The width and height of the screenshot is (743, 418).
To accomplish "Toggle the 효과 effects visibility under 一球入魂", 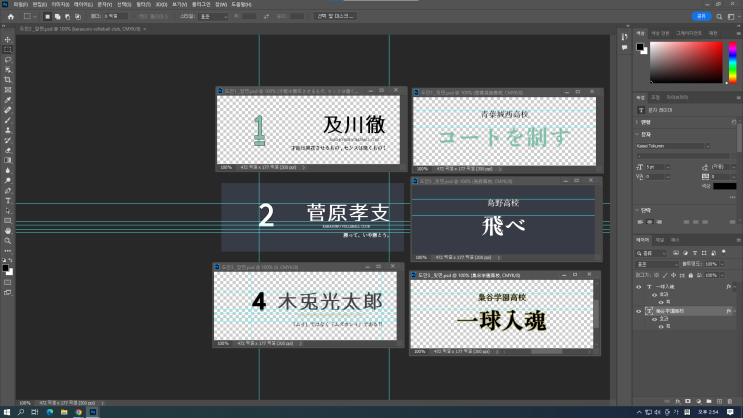I will (652, 295).
